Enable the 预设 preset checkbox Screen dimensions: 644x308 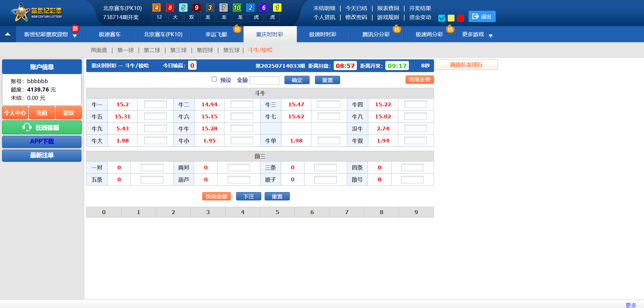point(214,79)
